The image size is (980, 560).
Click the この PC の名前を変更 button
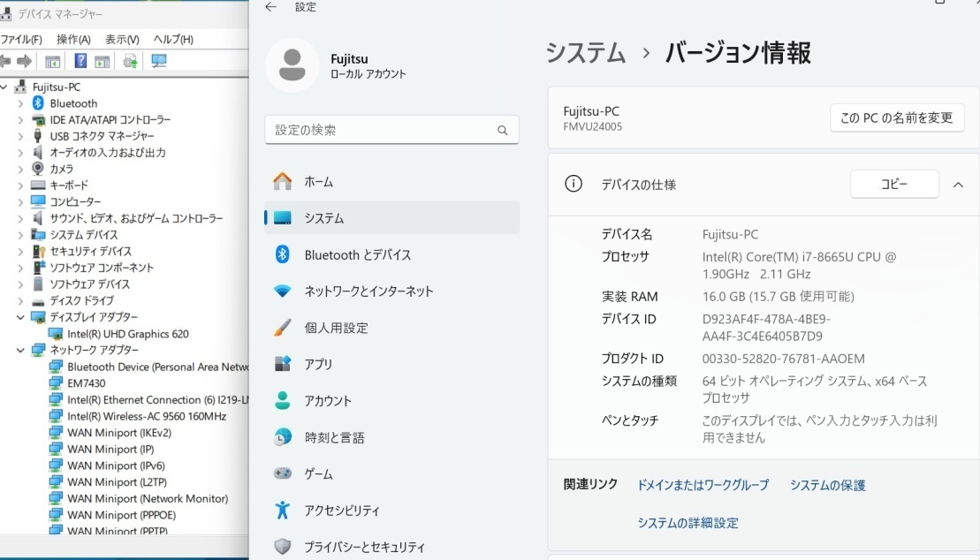click(897, 117)
